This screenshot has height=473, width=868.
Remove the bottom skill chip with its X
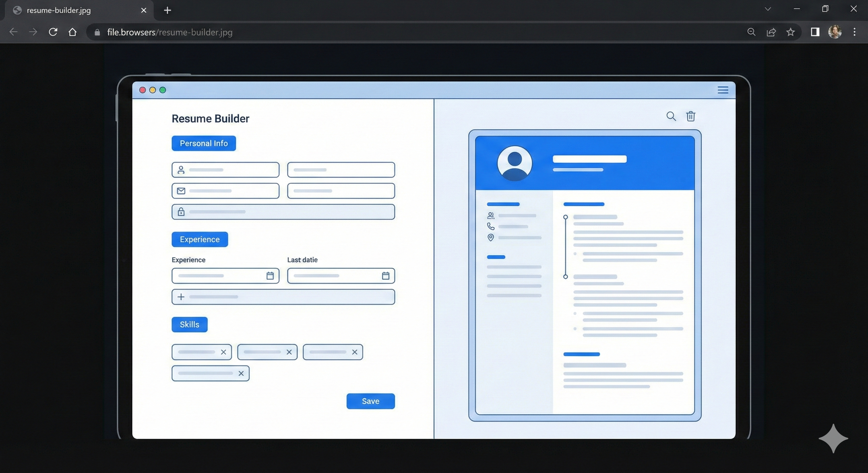241,373
